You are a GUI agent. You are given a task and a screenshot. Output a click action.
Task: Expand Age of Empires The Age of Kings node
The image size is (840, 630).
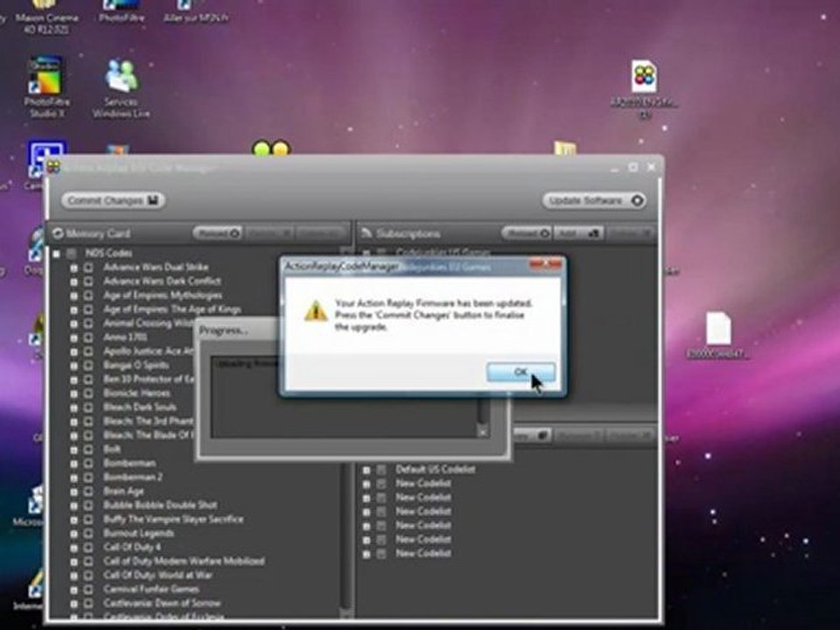pyautogui.click(x=73, y=309)
